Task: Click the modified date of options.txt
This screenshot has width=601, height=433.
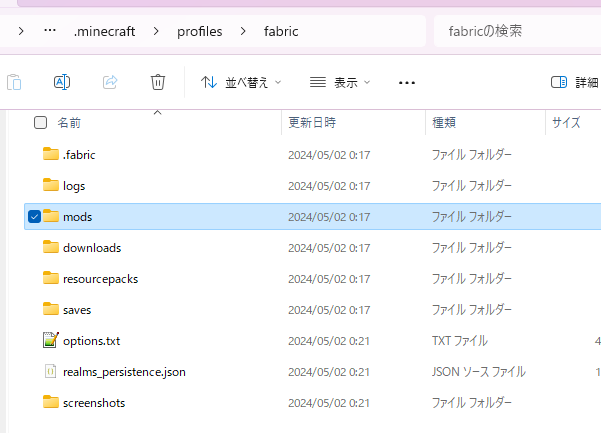Action: 329,341
